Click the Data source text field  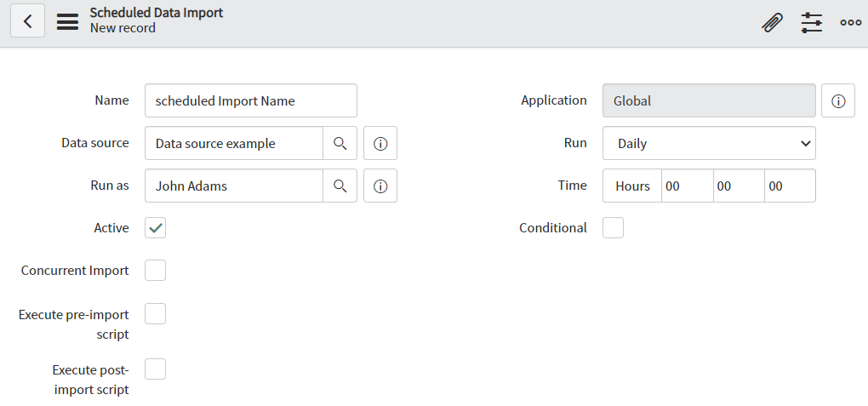[234, 144]
